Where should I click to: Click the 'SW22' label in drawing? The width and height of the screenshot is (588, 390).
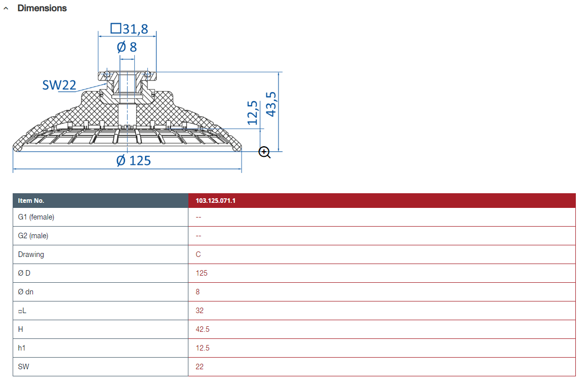(x=59, y=85)
